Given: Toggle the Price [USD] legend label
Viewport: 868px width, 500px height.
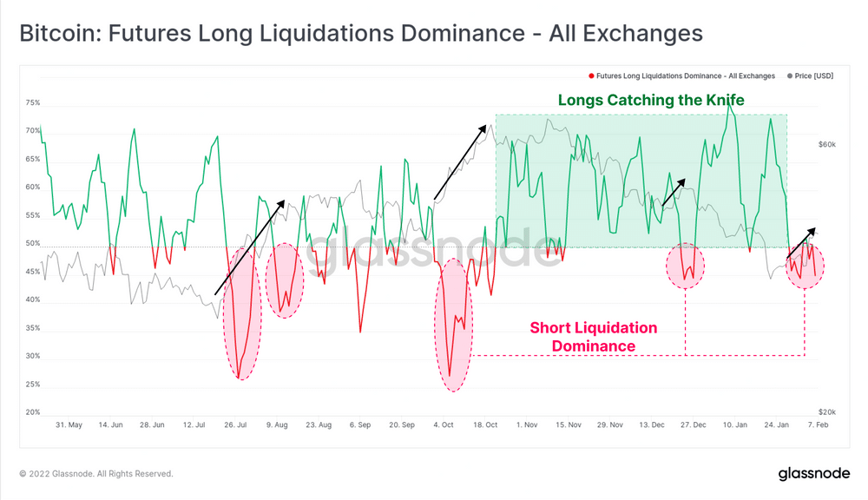Looking at the screenshot, I should click(813, 76).
